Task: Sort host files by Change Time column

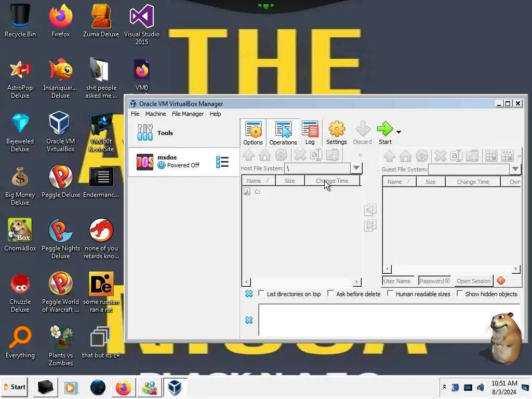Action: 332,181
